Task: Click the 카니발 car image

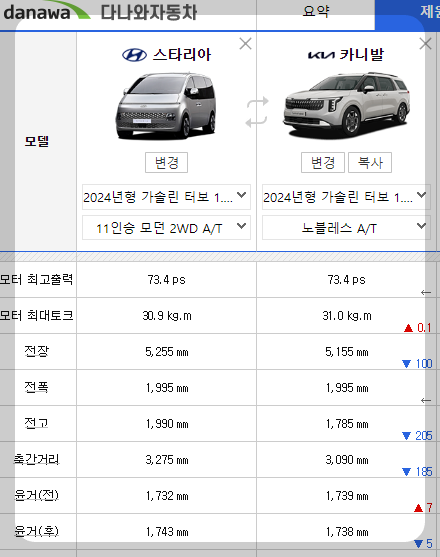Action: [346, 106]
